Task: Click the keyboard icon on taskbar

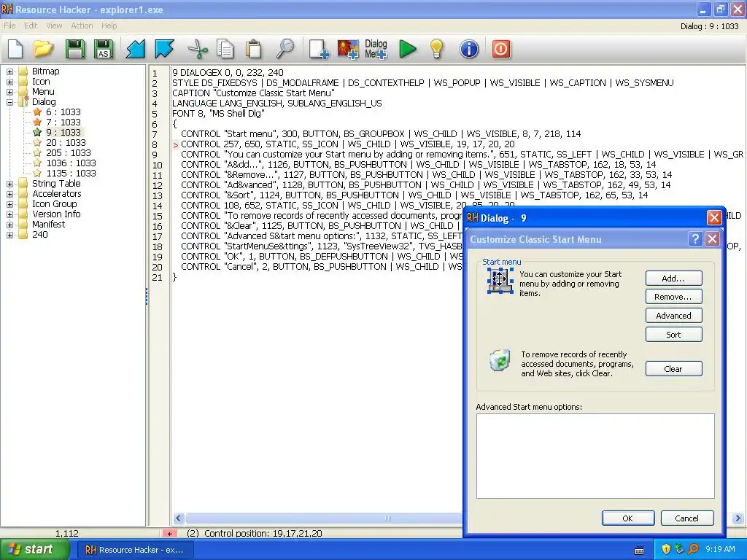Action: (x=639, y=550)
